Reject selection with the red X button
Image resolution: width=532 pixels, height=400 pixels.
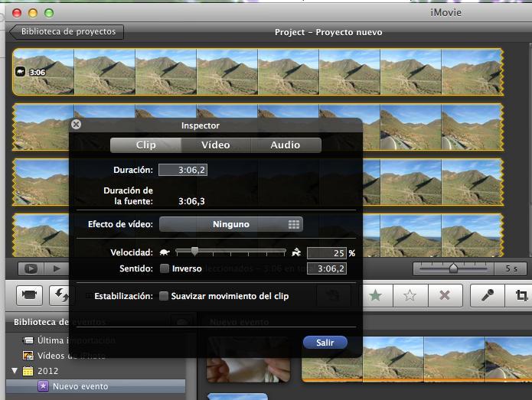click(444, 295)
